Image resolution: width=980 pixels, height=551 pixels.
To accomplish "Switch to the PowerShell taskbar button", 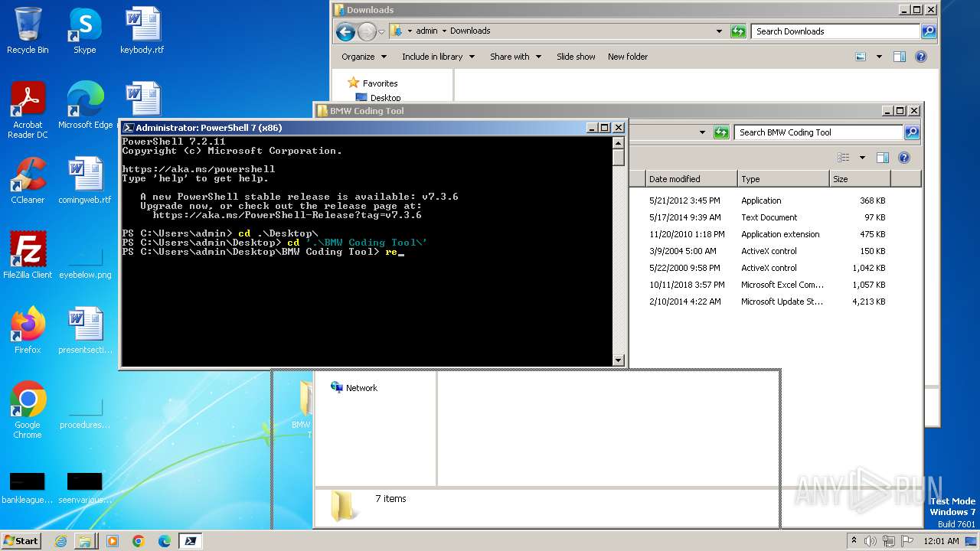I will (x=190, y=541).
